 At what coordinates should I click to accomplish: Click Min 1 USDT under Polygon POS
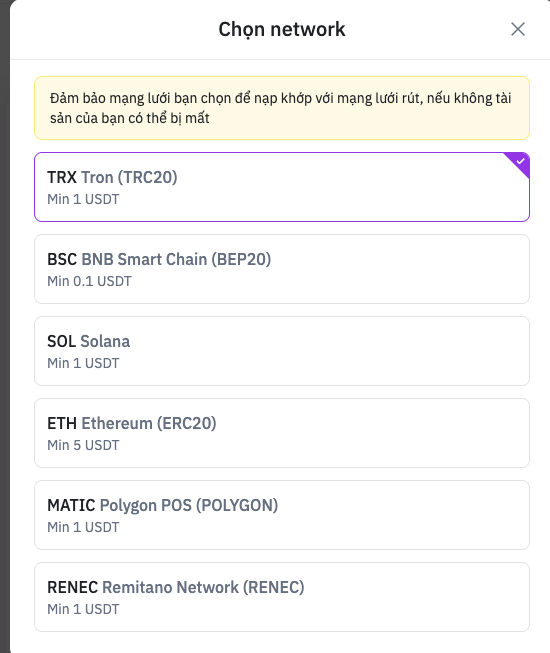coord(83,528)
